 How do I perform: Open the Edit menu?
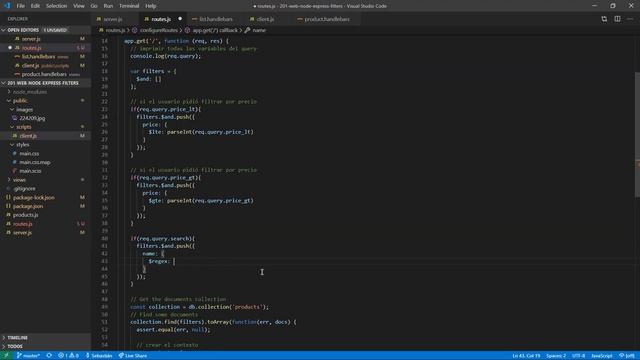36,6
